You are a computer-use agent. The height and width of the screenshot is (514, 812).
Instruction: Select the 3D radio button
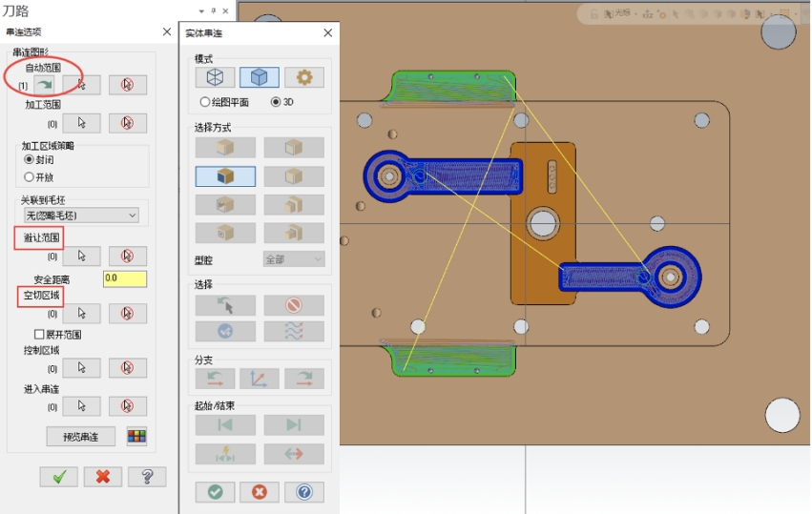(x=276, y=102)
